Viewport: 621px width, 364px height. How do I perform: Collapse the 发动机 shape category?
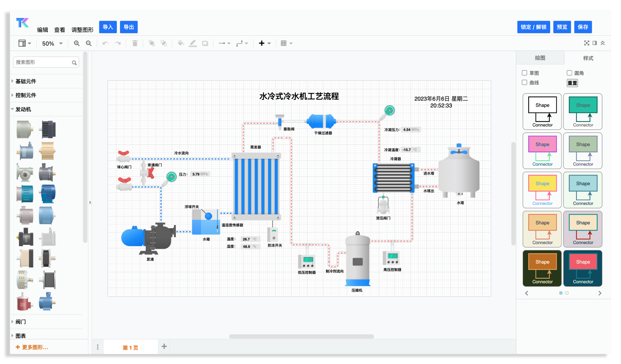coord(23,109)
